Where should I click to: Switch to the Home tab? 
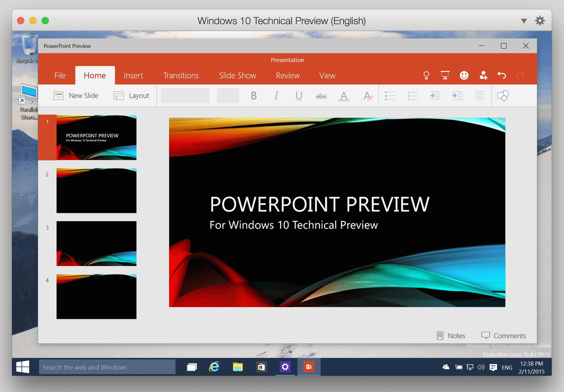point(95,76)
